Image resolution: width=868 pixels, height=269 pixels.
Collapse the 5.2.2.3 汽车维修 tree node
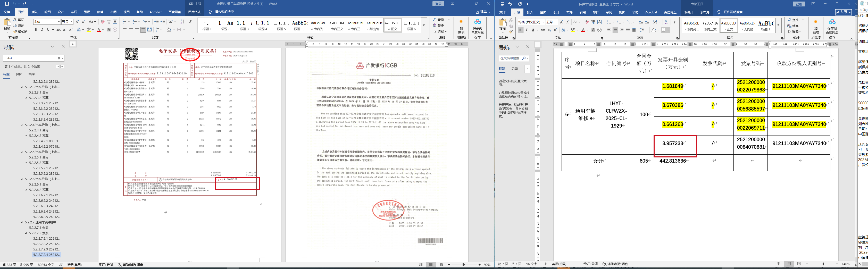(22, 87)
